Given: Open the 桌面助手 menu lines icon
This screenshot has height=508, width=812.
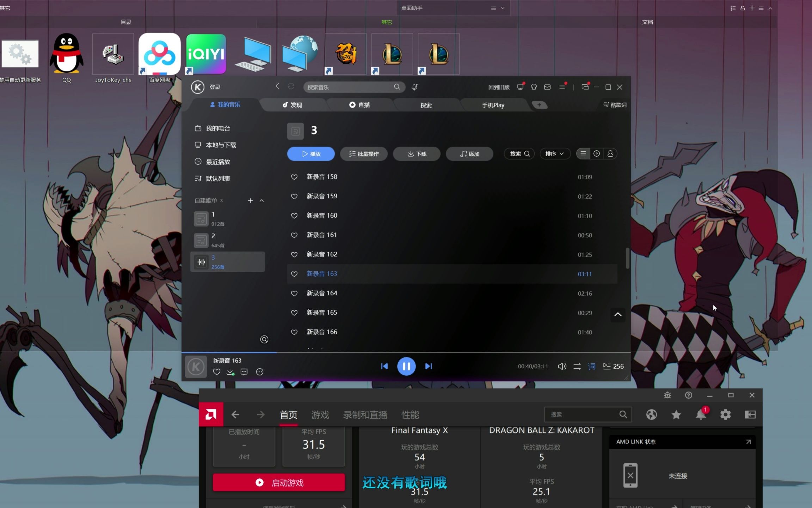Looking at the screenshot, I should 493,8.
